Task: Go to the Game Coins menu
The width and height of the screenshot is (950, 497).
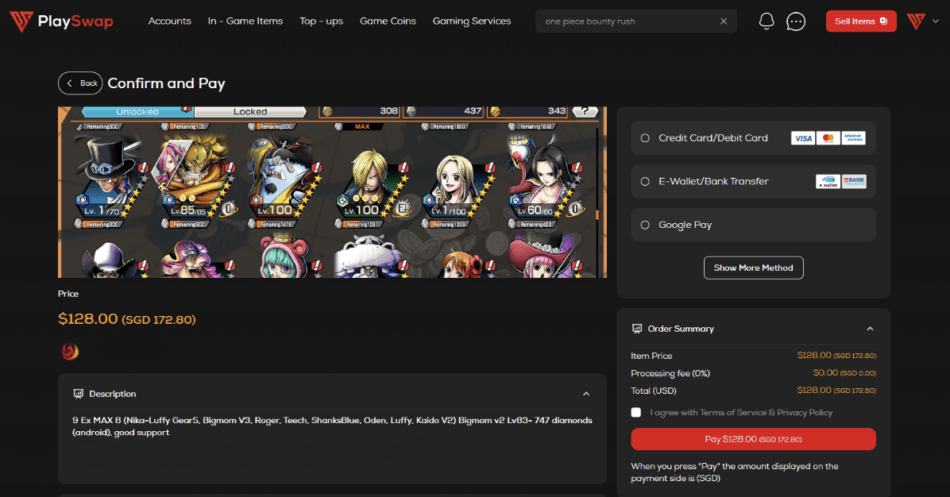Action: click(x=387, y=21)
